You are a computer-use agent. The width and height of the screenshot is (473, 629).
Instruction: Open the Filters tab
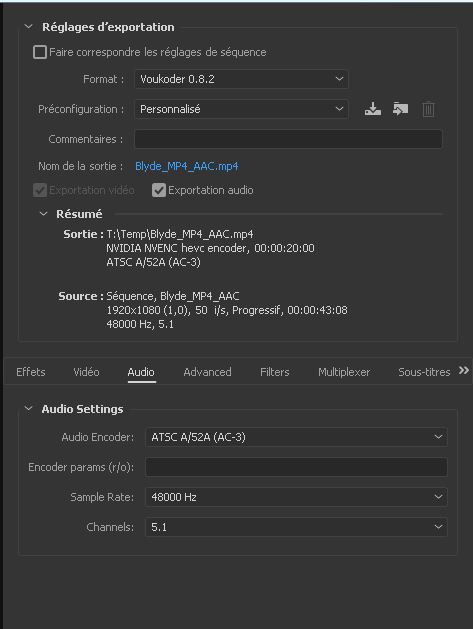click(x=274, y=372)
